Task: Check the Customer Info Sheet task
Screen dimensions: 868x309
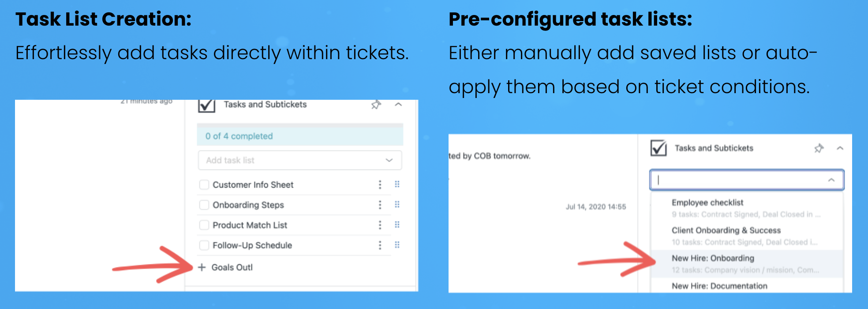Action: coord(204,185)
